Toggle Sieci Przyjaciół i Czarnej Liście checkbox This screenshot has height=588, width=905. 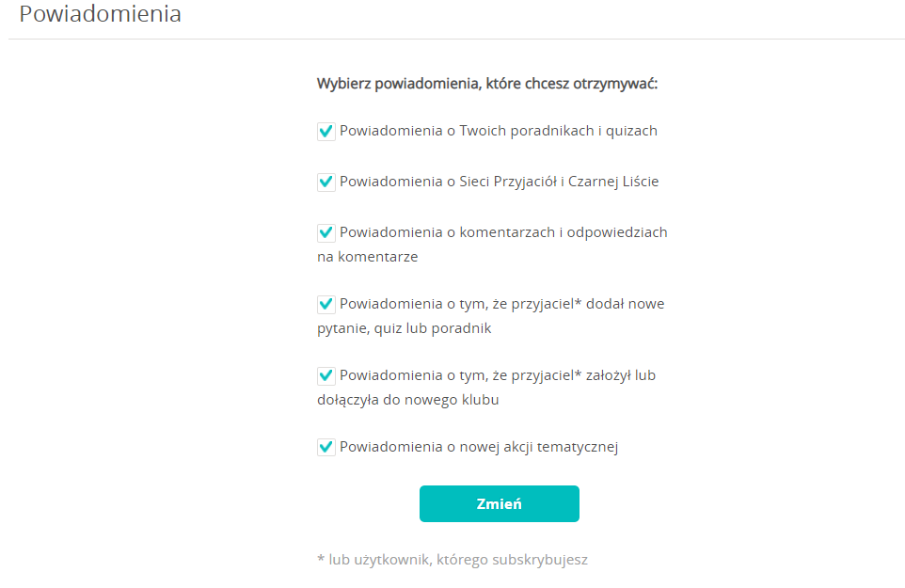[326, 183]
